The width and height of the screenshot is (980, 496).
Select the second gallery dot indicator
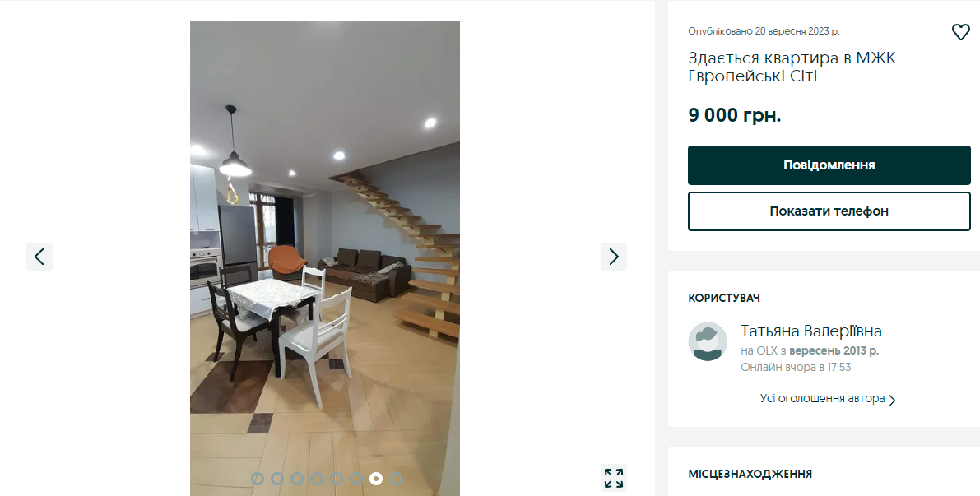[x=277, y=479]
